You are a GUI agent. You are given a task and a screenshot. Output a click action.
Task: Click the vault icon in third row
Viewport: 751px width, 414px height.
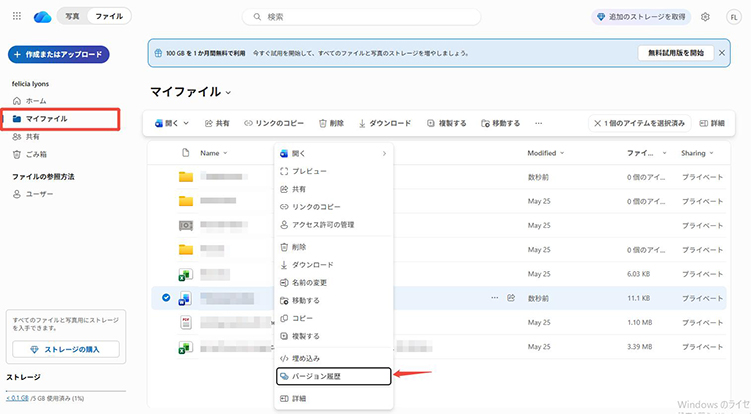(x=186, y=225)
